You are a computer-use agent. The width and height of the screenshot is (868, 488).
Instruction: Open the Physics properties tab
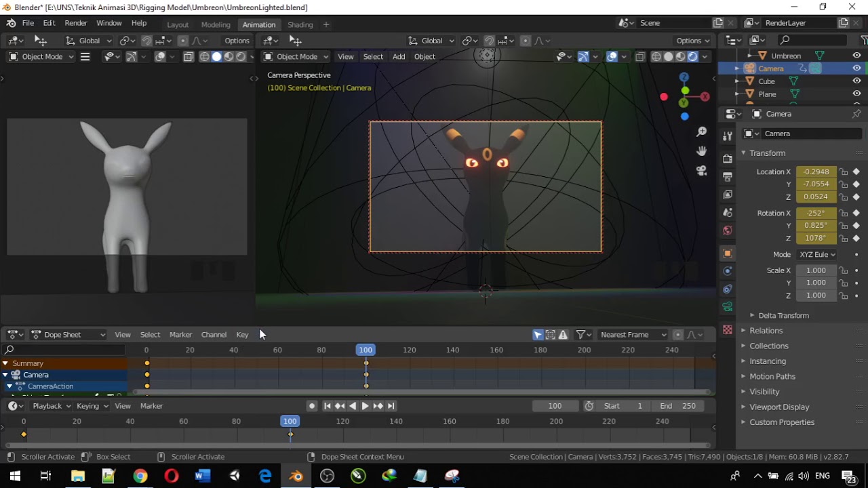728,271
